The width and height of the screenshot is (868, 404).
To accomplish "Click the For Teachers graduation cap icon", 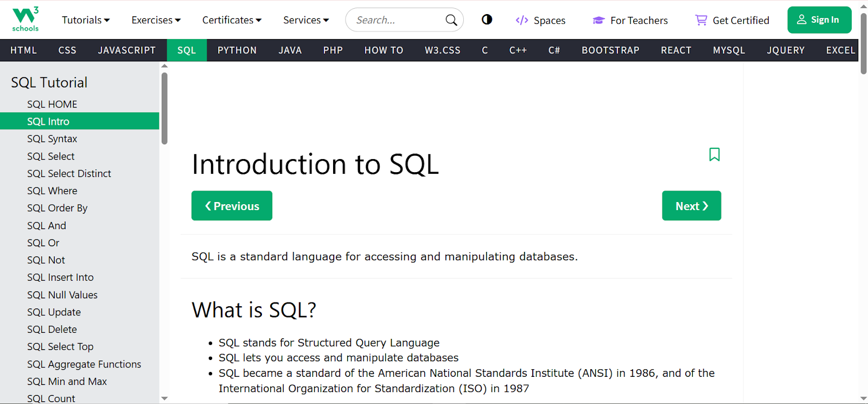I will 598,20.
